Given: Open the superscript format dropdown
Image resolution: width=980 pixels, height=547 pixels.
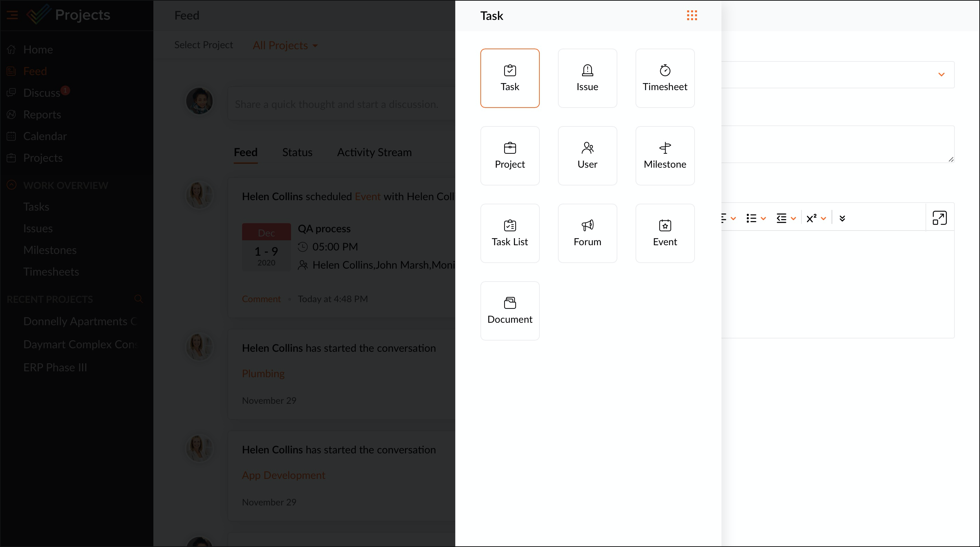Looking at the screenshot, I should [x=823, y=218].
